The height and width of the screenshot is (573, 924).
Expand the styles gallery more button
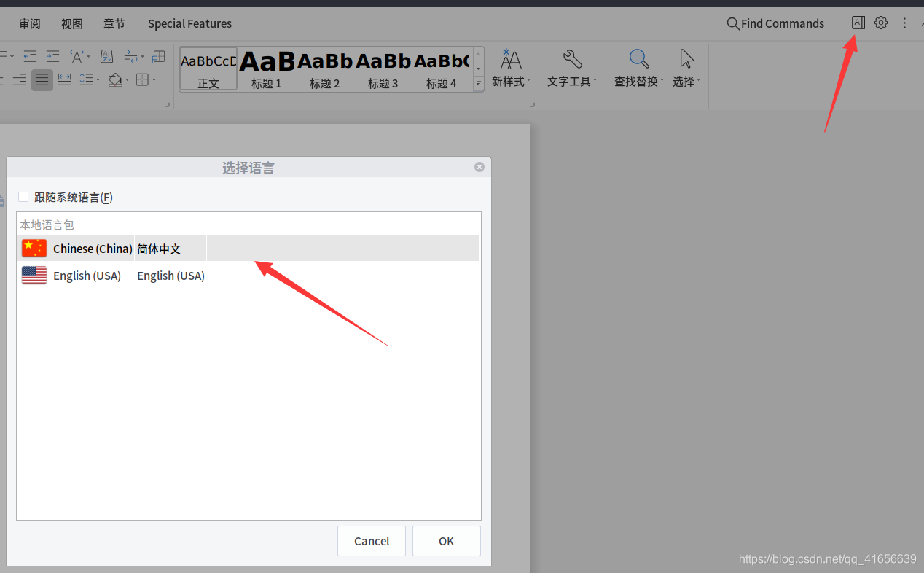coord(479,84)
